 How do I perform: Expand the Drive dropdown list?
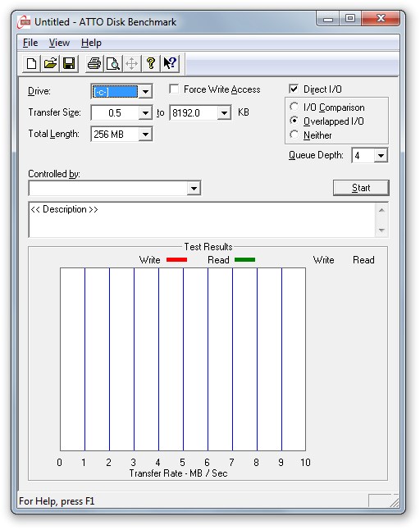(145, 92)
